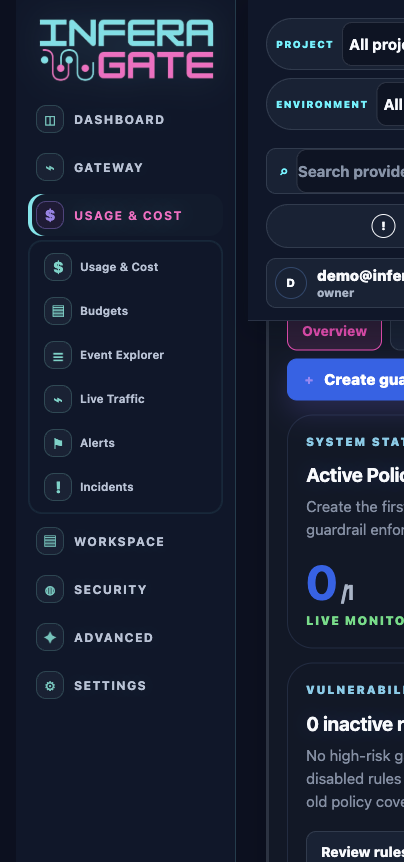Click the large blue 0 count
This screenshot has height=862, width=404.
pyautogui.click(x=322, y=583)
